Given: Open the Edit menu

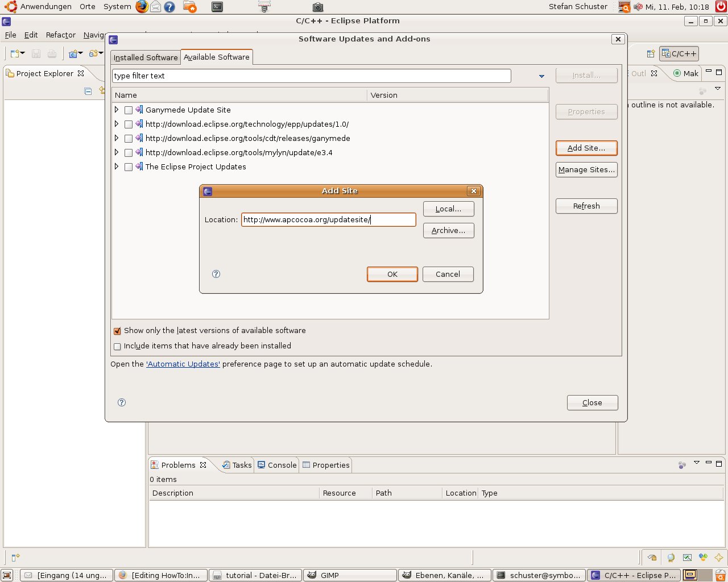Looking at the screenshot, I should point(31,35).
